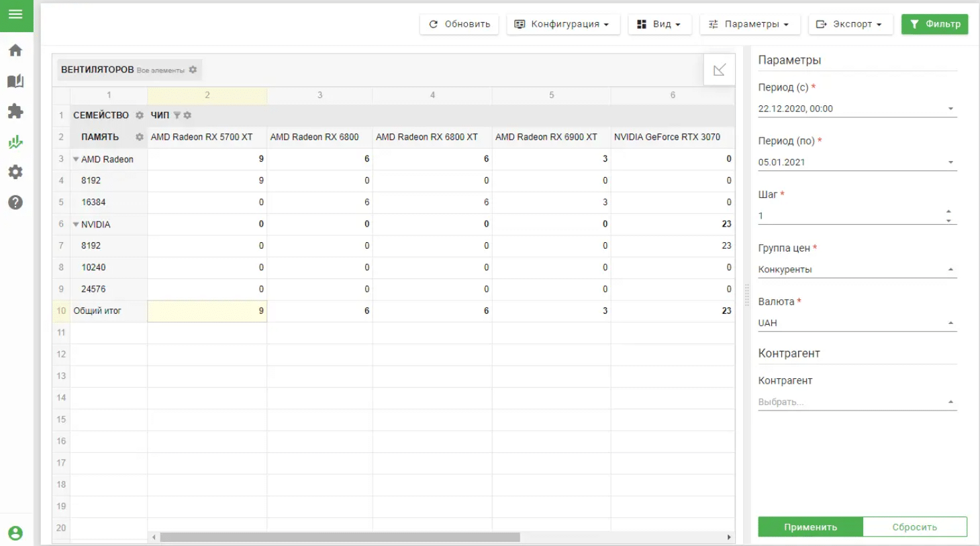Viewport: 980px width, 546px height.
Task: Click the Применить button
Action: [810, 527]
